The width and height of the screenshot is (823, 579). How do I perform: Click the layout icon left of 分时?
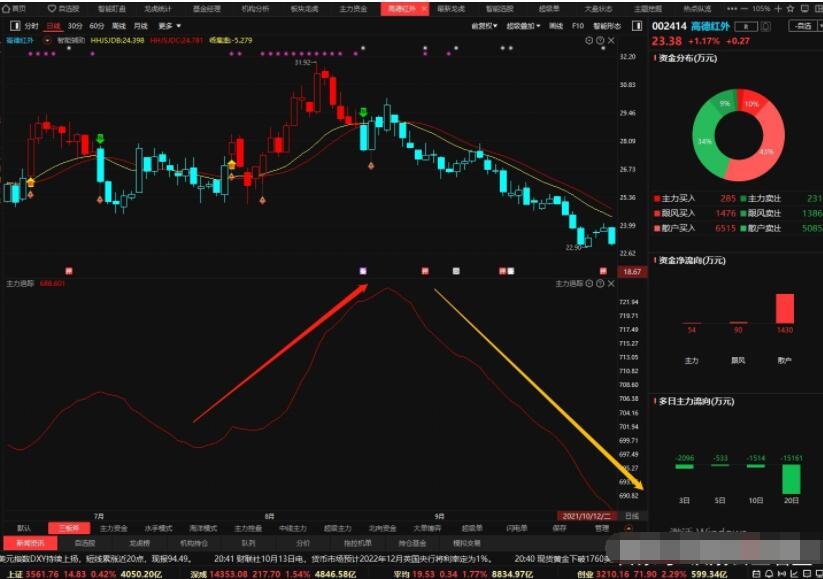click(15, 25)
